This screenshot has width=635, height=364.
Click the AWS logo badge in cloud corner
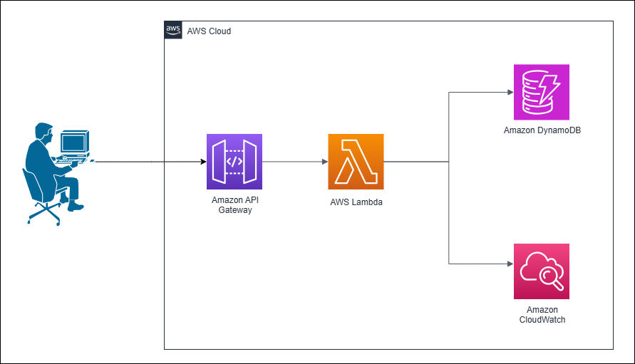coord(173,30)
